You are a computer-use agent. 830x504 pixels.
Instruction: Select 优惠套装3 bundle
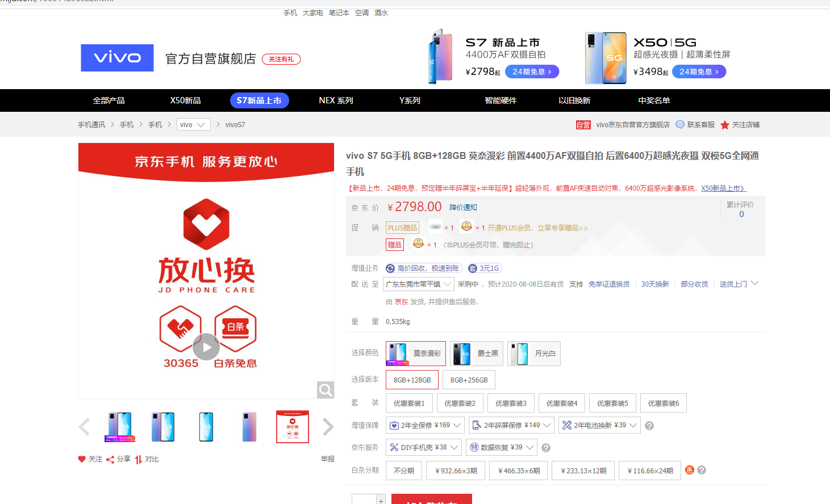[x=511, y=403]
